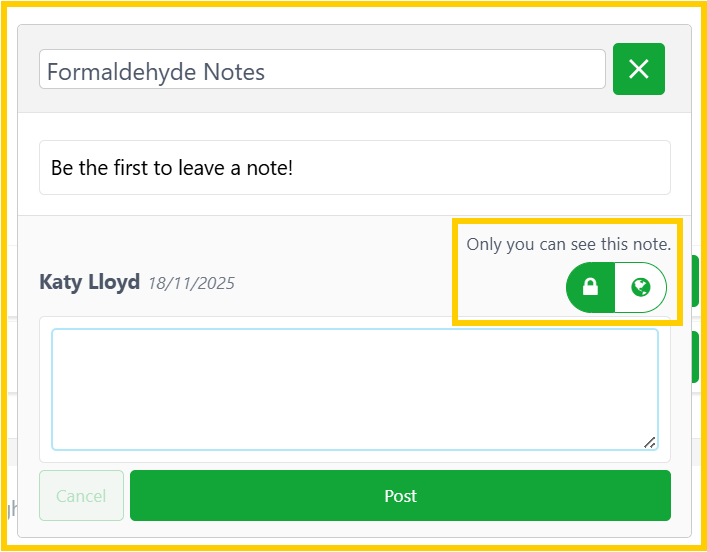Select the lock icon for private note
The height and width of the screenshot is (552, 707).
(591, 288)
